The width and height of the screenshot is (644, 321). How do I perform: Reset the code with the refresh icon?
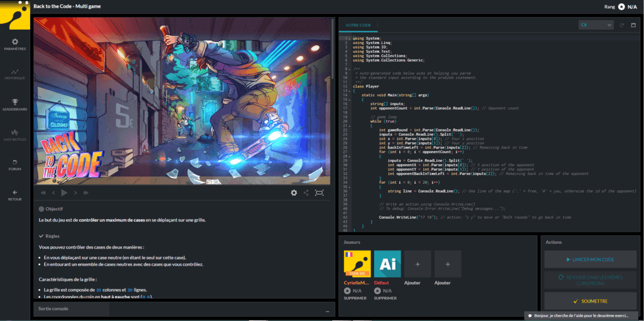coord(622,25)
